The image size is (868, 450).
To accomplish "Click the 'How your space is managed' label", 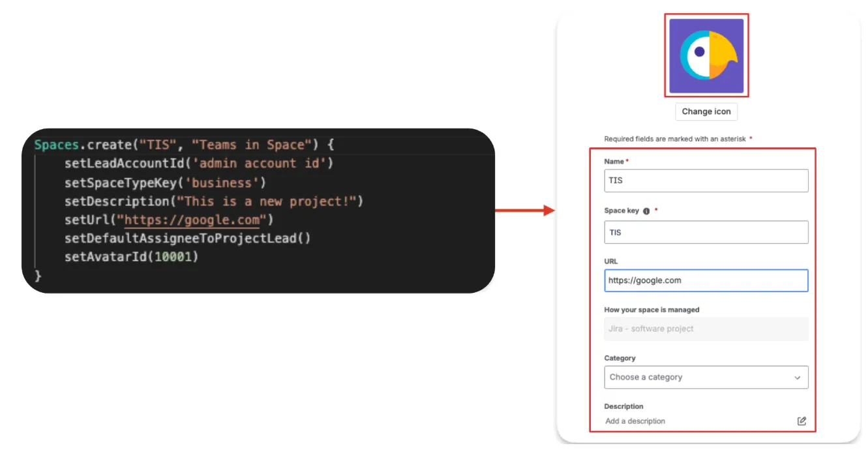I will point(651,310).
